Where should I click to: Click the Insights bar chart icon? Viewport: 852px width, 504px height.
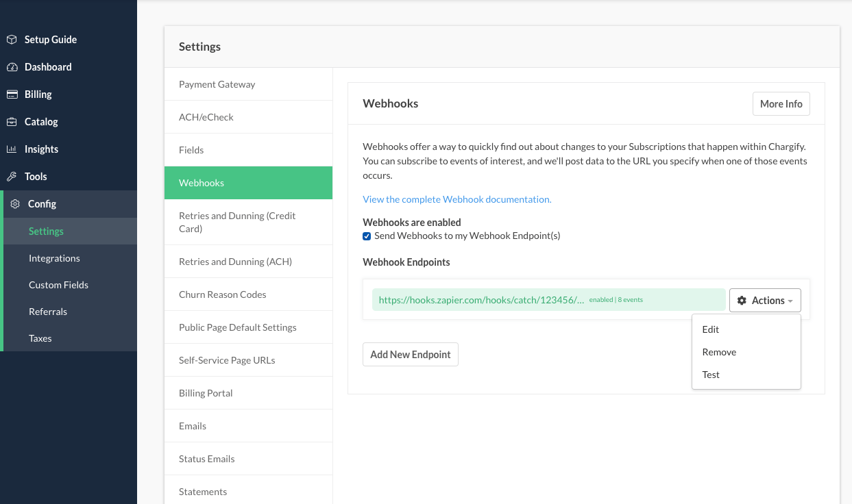coord(12,149)
